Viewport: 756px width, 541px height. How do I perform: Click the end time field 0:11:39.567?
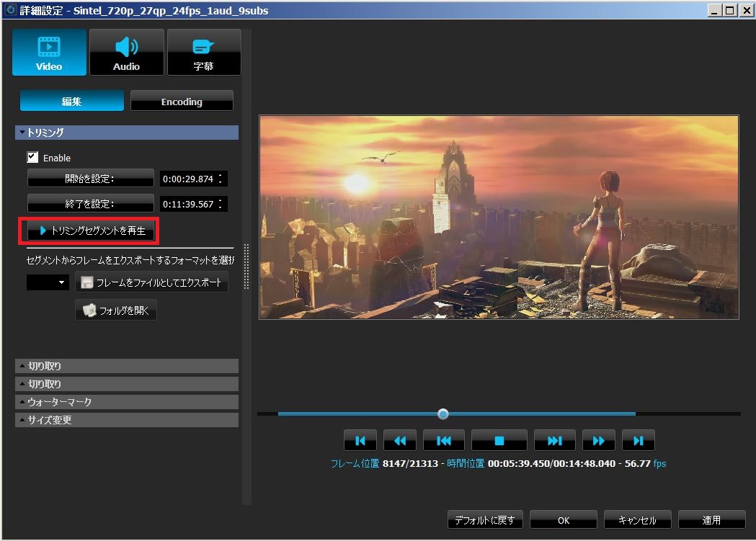(188, 204)
